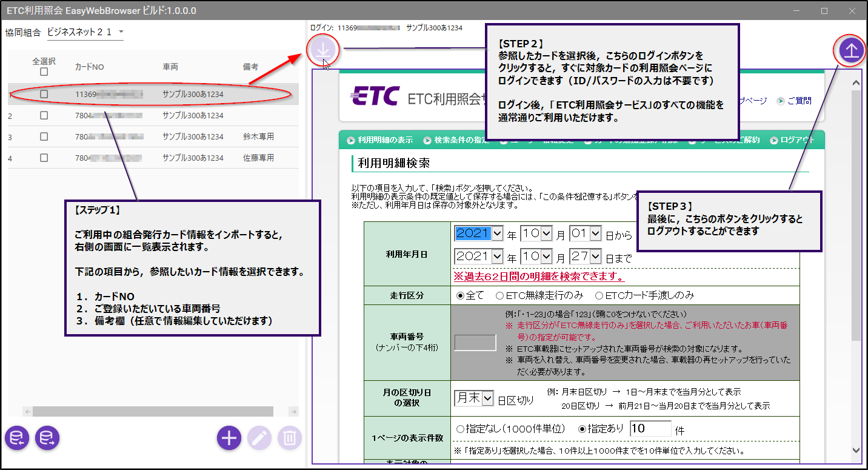Click the purple ETC logo

[x=375, y=96]
